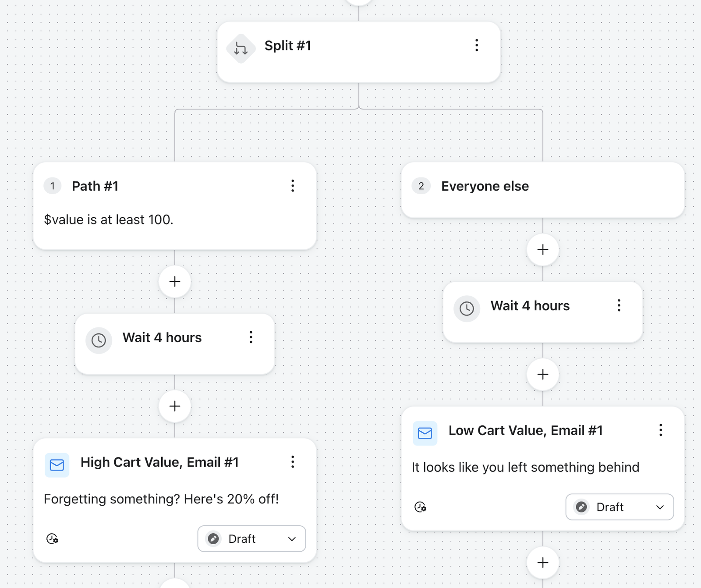Click 'High Cart Value, Email #1' title
701x588 pixels.
point(159,462)
